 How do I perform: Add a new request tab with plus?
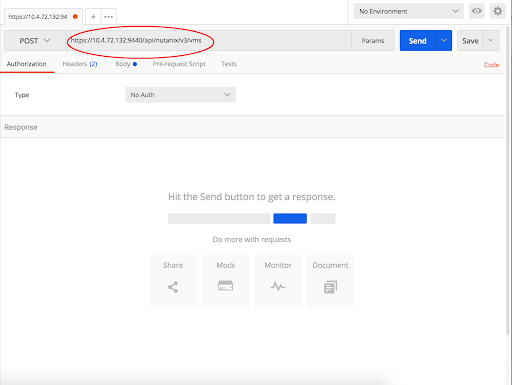pos(93,17)
